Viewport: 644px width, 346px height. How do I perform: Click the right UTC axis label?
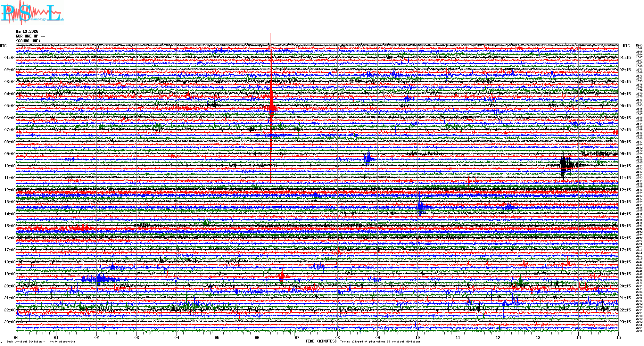click(x=626, y=46)
